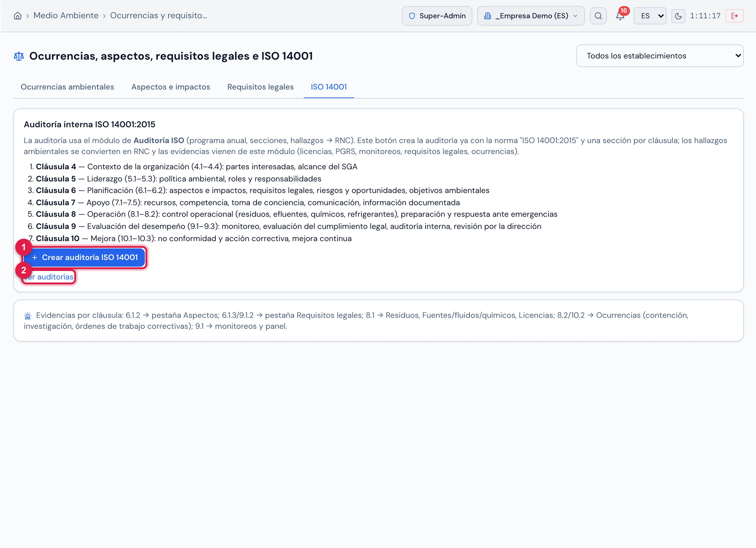Screen dimensions: 756x548
Task: Select the ISO 14001 tab
Action: pyautogui.click(x=329, y=87)
